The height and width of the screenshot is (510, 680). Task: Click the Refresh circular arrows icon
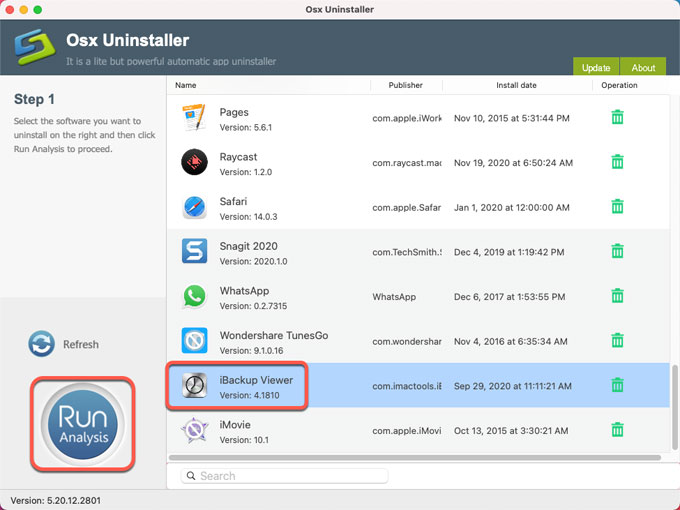41,344
